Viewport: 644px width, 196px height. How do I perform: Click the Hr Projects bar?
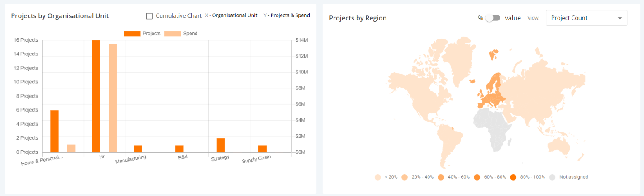point(96,96)
